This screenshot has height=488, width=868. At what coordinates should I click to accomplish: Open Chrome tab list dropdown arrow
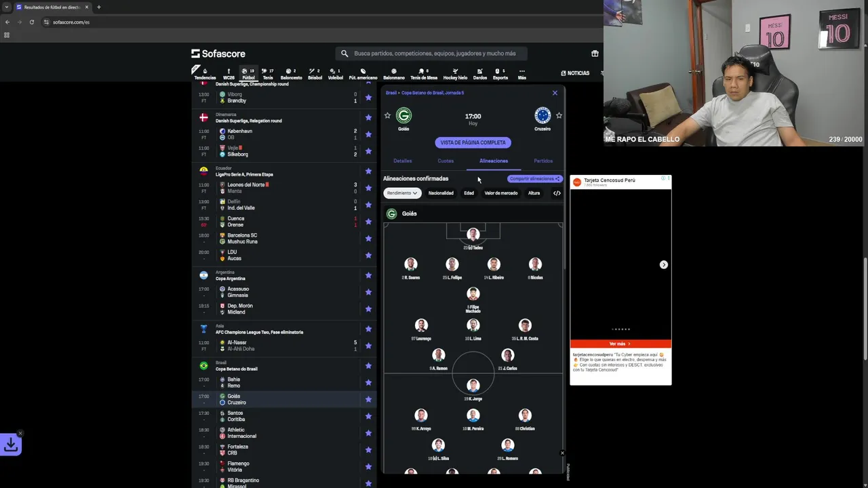(7, 7)
